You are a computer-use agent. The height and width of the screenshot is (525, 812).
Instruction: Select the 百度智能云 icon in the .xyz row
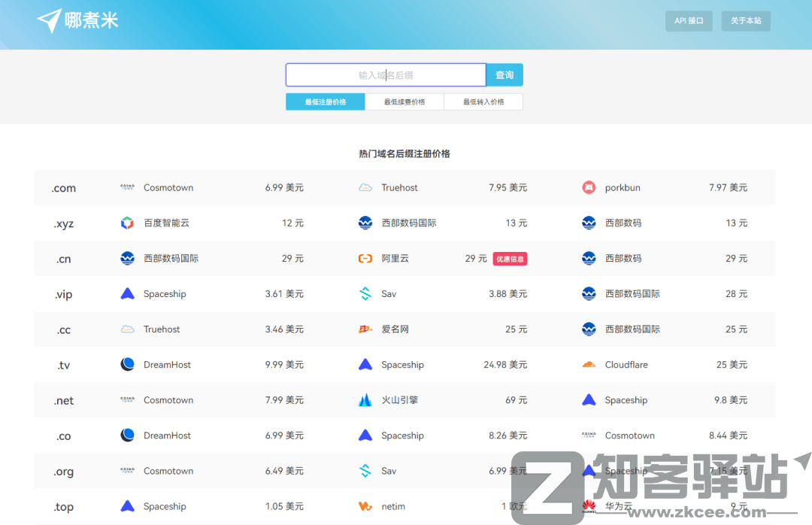click(128, 223)
